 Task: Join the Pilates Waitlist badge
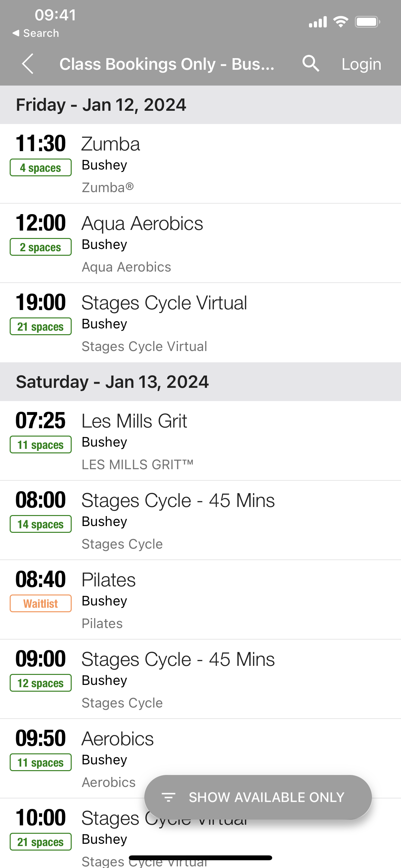tap(41, 604)
